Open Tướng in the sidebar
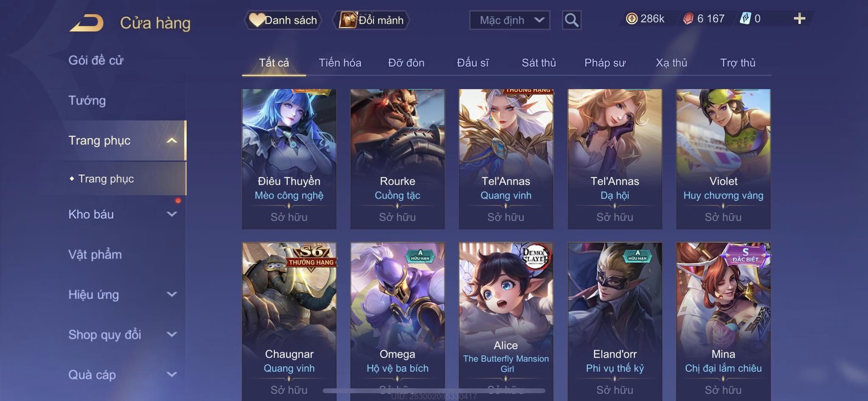Image resolution: width=868 pixels, height=401 pixels. [x=87, y=100]
